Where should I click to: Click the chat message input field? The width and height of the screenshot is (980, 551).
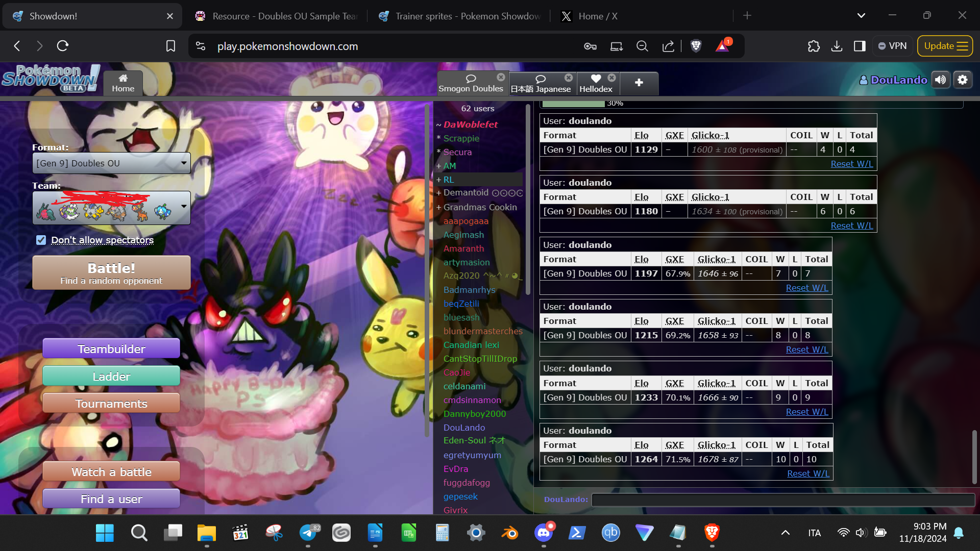click(783, 500)
